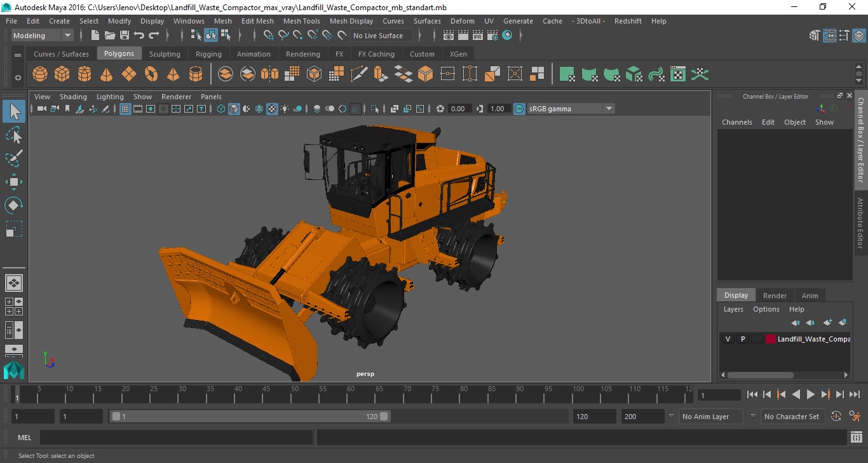Switch to the Render layer tab

[x=775, y=295]
